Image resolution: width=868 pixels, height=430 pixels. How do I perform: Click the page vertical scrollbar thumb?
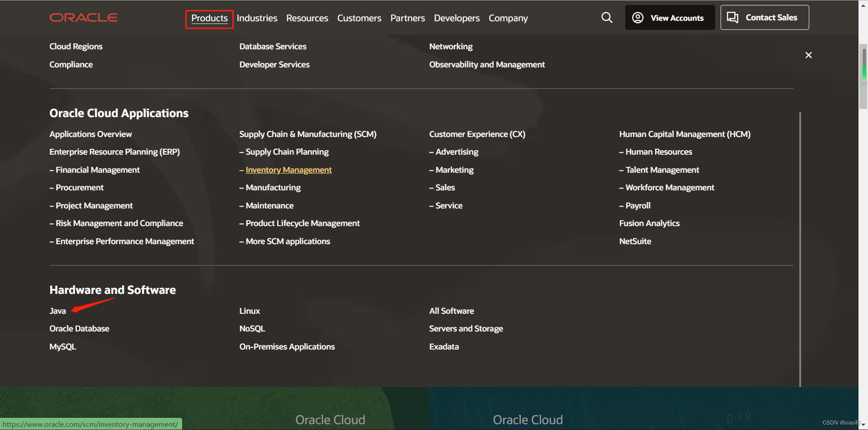coord(863,76)
